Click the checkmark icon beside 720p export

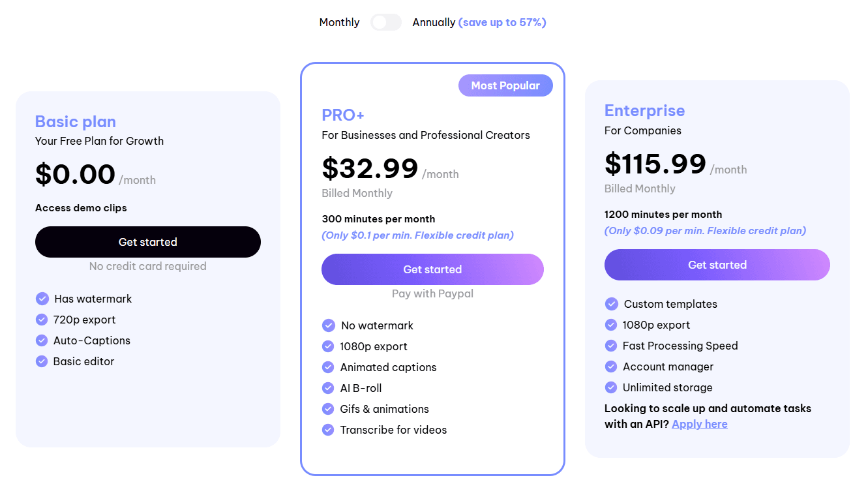[x=42, y=320]
